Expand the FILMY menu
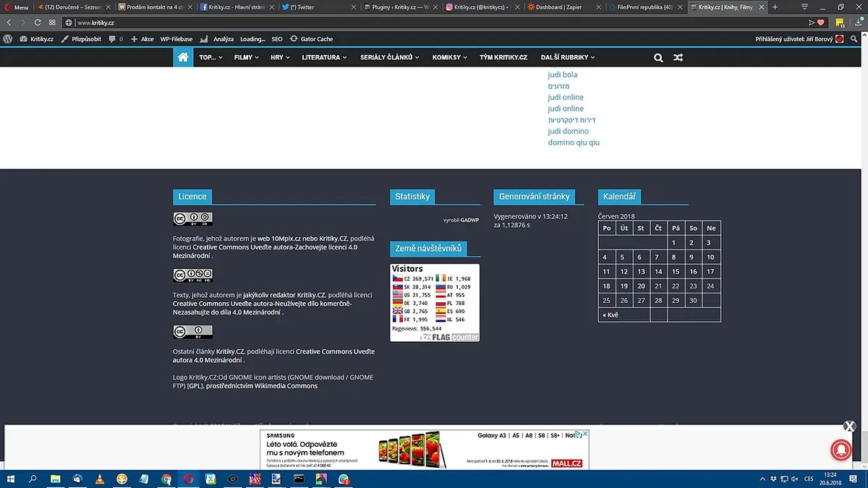 click(x=247, y=58)
